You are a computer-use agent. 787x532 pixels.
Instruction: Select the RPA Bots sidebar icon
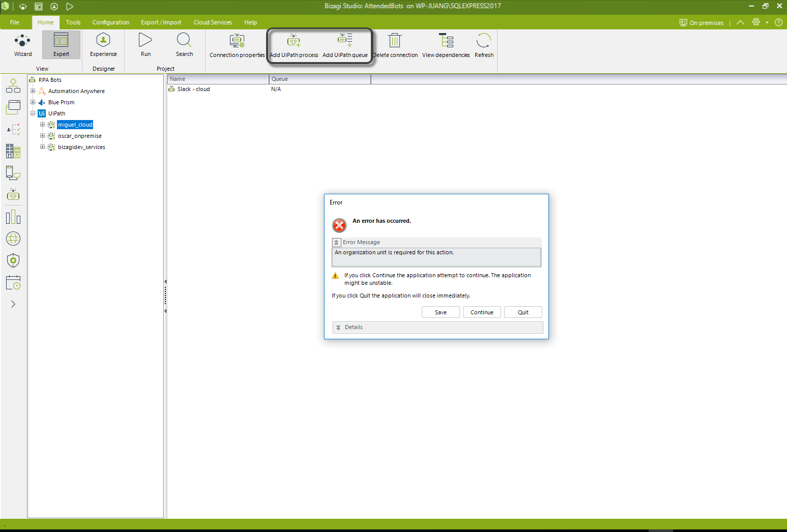(13, 195)
